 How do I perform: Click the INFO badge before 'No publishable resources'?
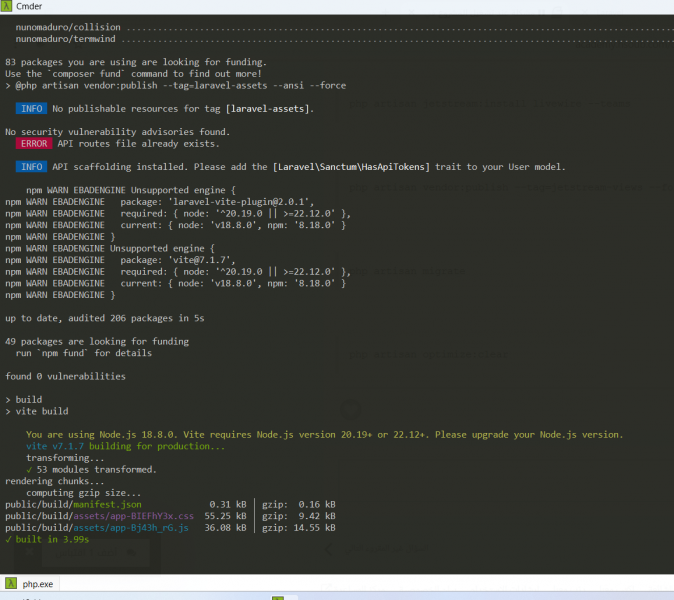coord(31,108)
